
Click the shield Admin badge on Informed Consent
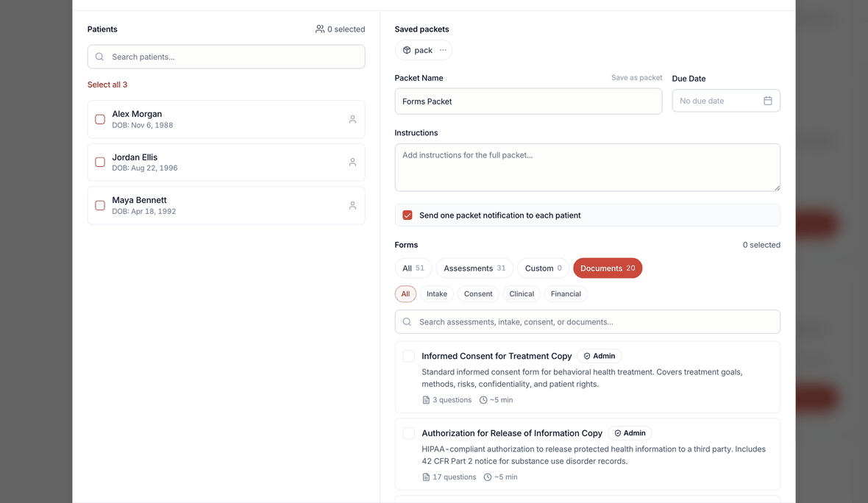tap(600, 356)
